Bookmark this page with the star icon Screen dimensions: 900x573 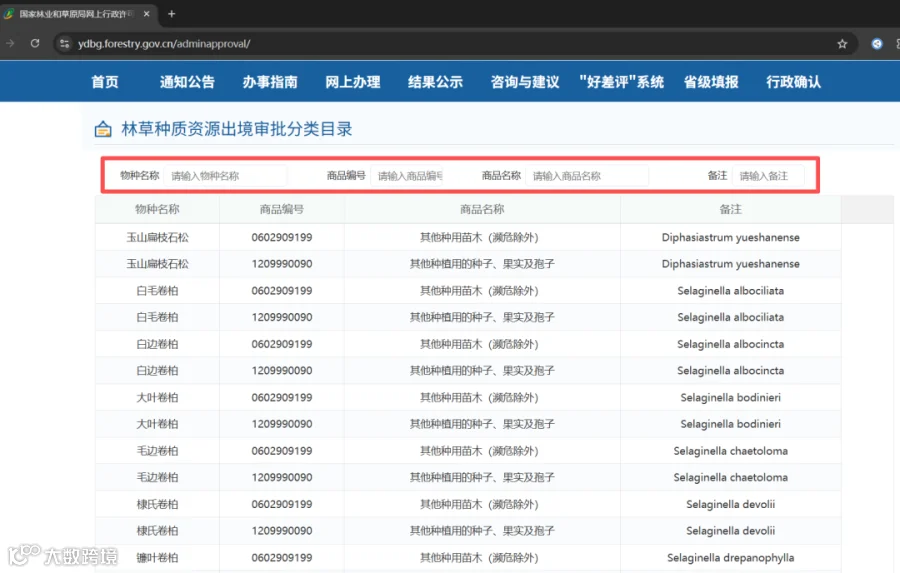(842, 44)
